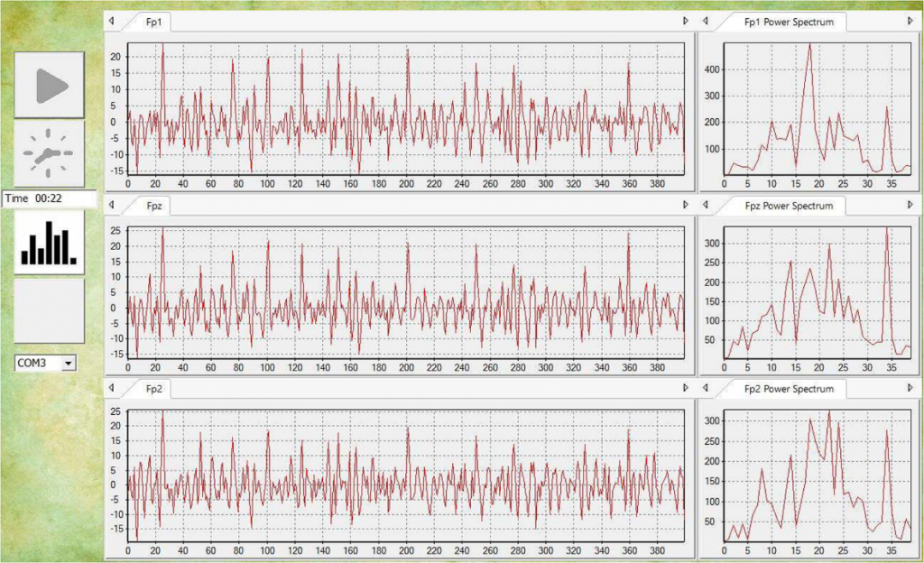Click left arrow of Fpz Power Spectrum panel
This screenshot has width=924, height=563.
point(706,205)
